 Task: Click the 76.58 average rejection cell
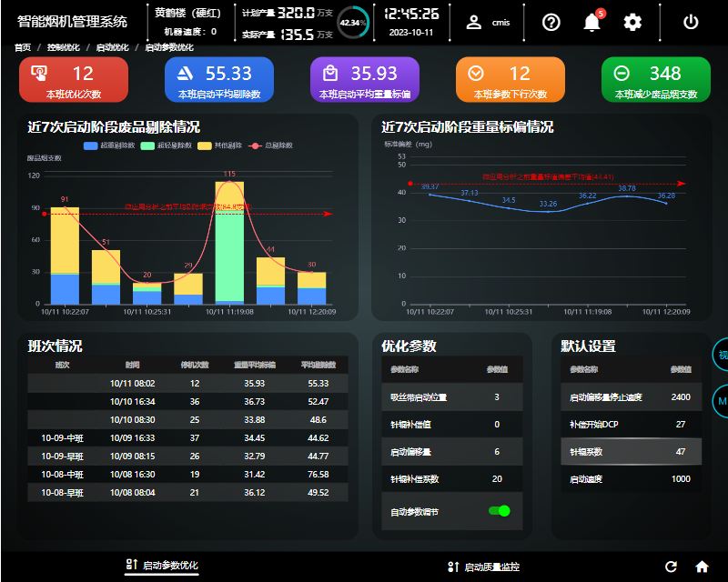[x=318, y=475]
